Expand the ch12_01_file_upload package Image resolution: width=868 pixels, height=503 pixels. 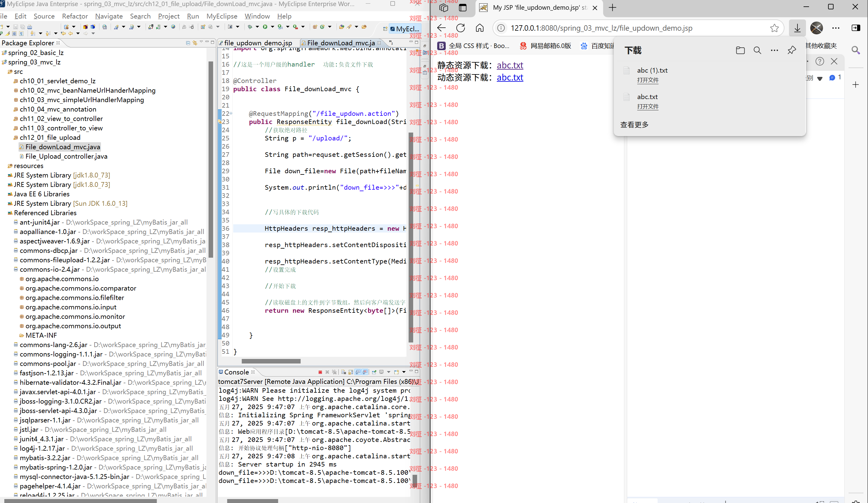pyautogui.click(x=50, y=137)
